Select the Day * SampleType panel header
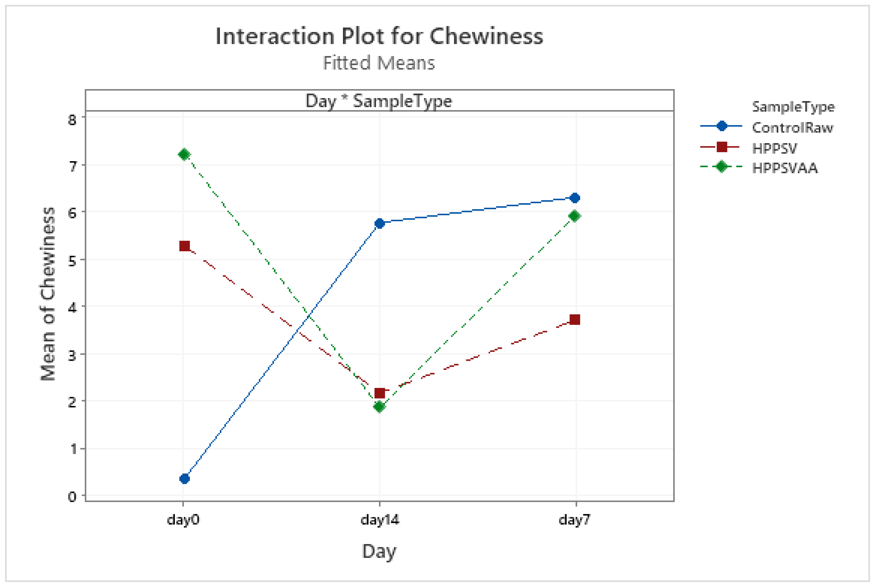The height and width of the screenshot is (588, 877). click(379, 101)
